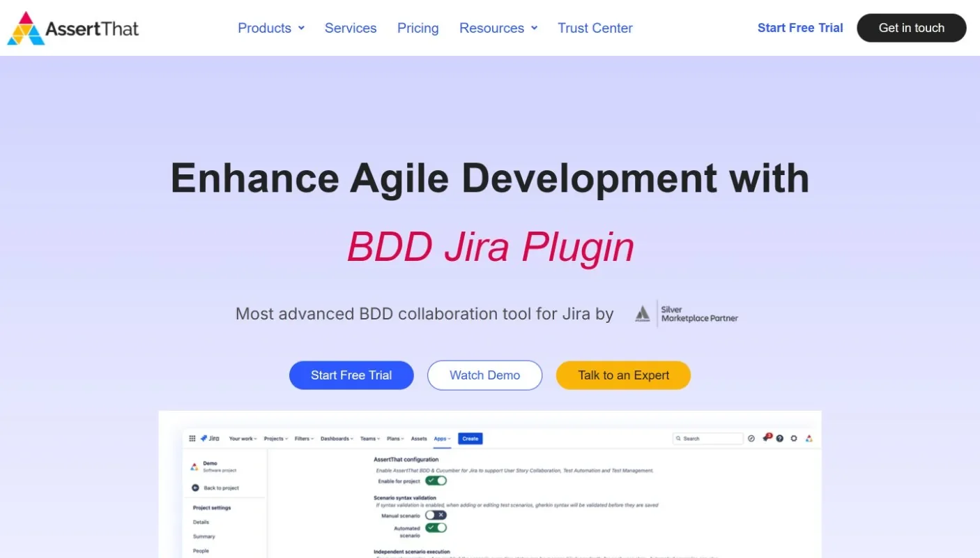This screenshot has height=558, width=980.
Task: Click the Watch Demo button
Action: 484,375
